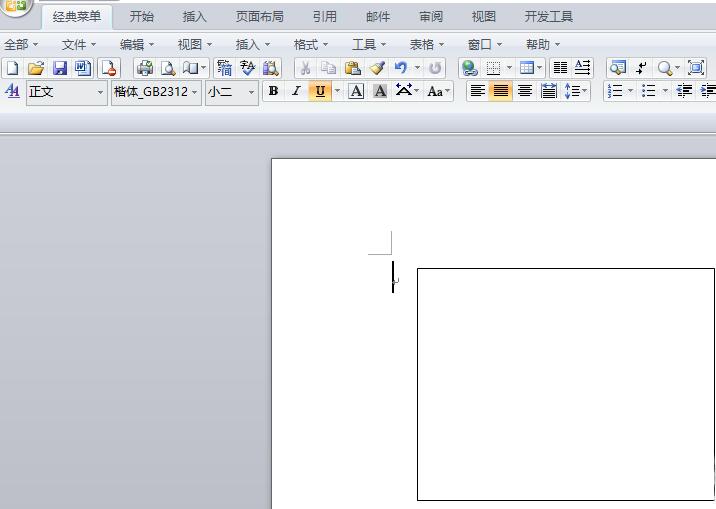Image resolution: width=716 pixels, height=509 pixels.
Task: Click the Word document save-as icon
Action: (83, 68)
